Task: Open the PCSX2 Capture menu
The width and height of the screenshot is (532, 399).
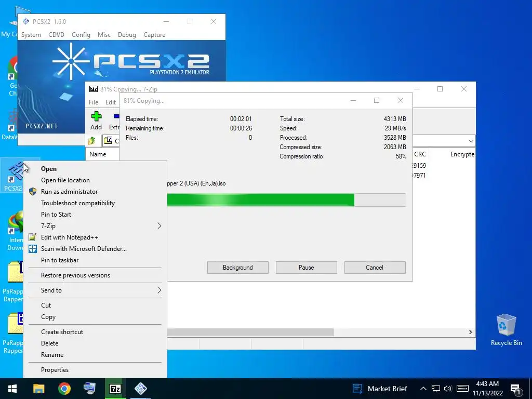Action: pos(154,35)
